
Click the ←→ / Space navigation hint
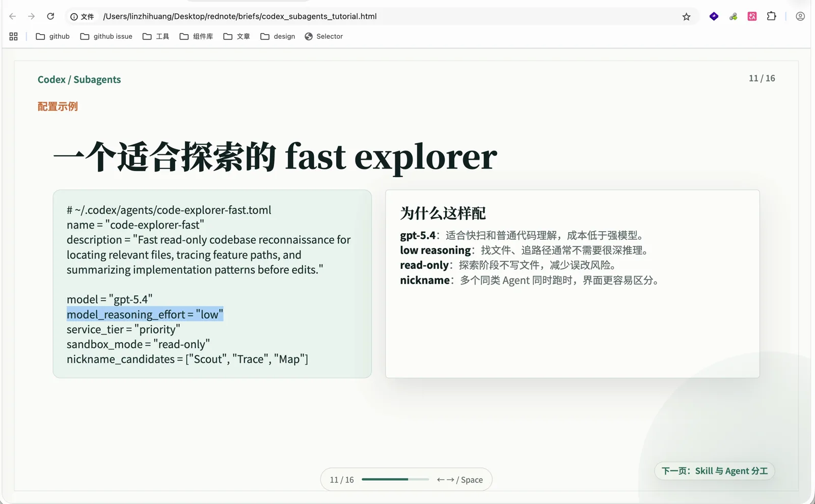460,480
